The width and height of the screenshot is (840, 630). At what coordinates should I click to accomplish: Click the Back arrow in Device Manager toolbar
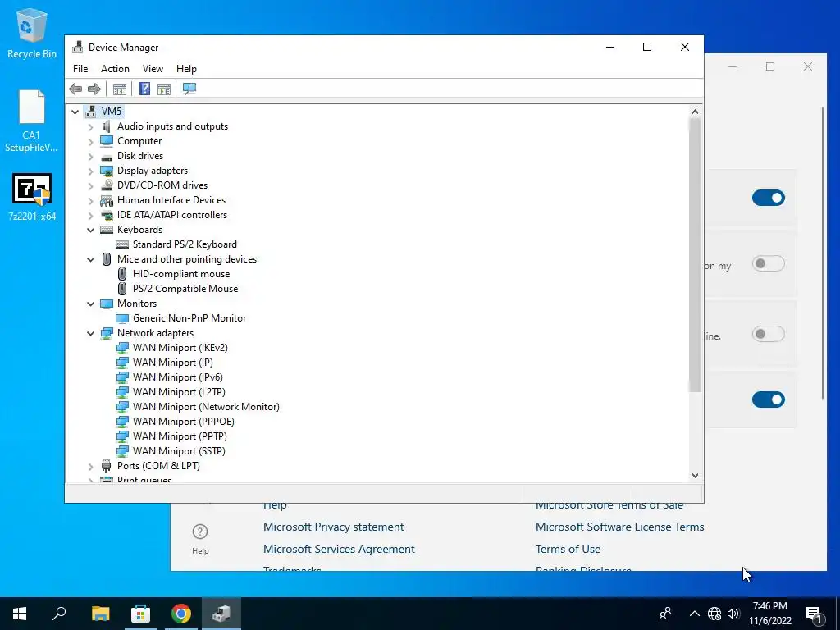(75, 89)
